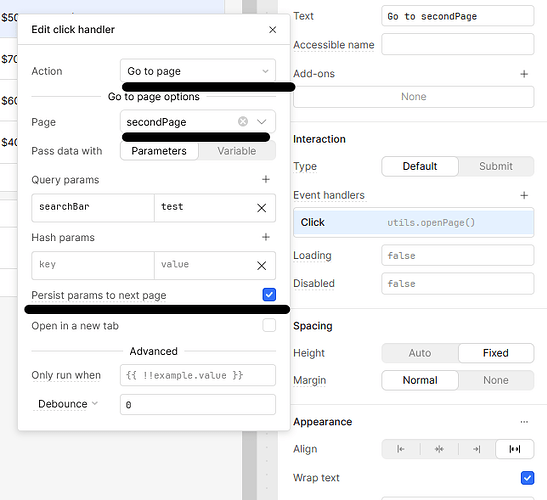This screenshot has height=500, width=547.
Task: Open the Debounce dropdown
Action: pos(68,404)
